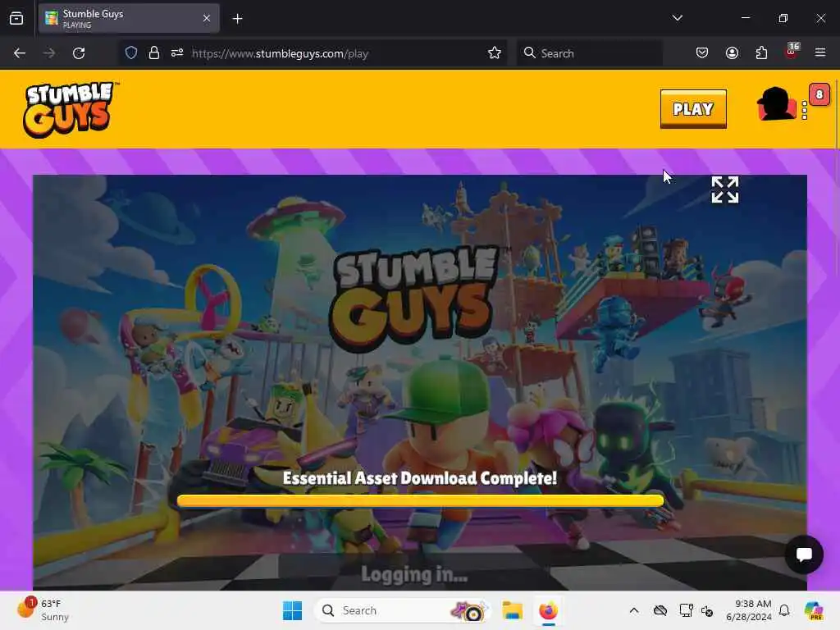Open the red notification badge showing 8
This screenshot has width=840, height=630.
819,95
